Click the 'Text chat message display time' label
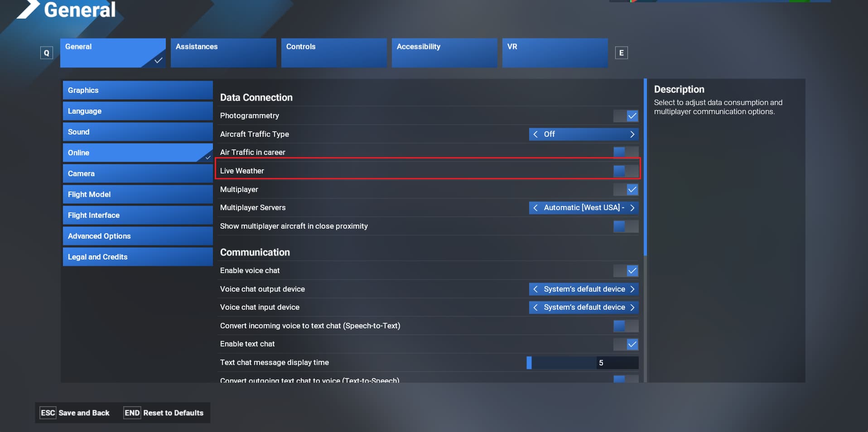This screenshot has width=868, height=432. 275,362
